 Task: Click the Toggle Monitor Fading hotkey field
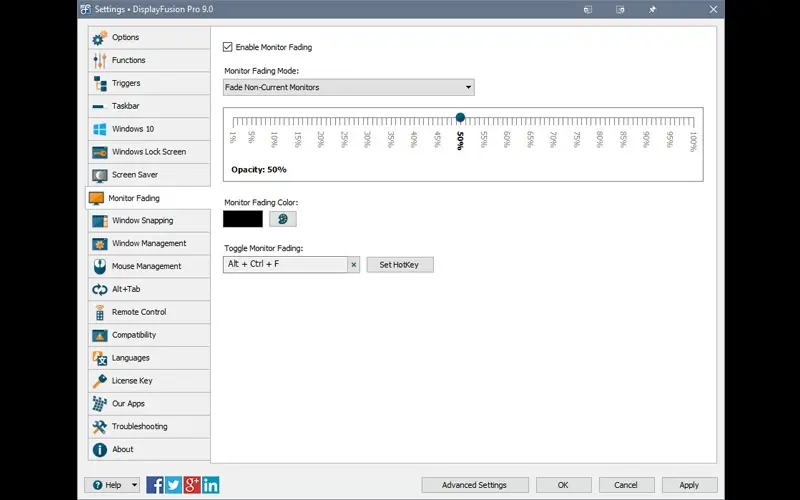[285, 265]
